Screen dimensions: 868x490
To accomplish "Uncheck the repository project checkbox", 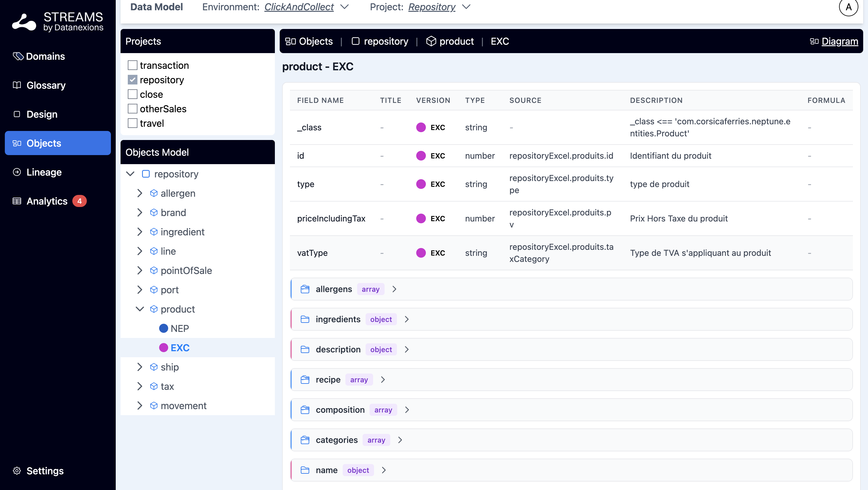I will click(x=132, y=80).
